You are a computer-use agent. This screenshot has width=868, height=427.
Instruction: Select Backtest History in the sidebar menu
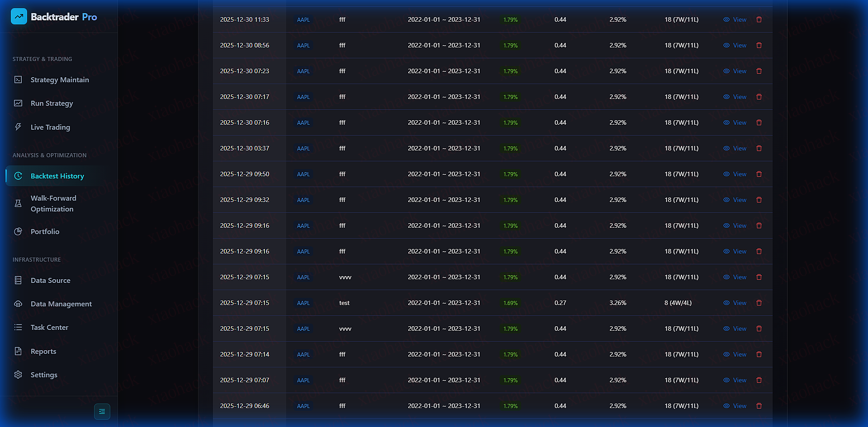pyautogui.click(x=57, y=176)
